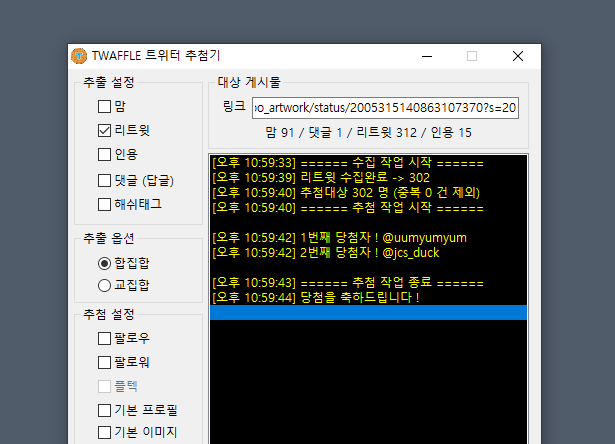Enable the 기본 이미지 checkbox

point(104,432)
